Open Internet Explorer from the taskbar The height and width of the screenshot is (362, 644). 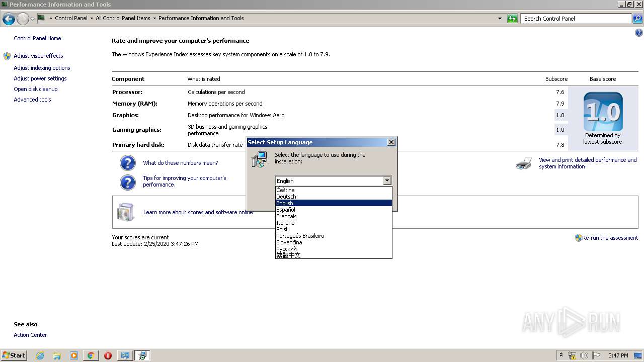(40, 355)
